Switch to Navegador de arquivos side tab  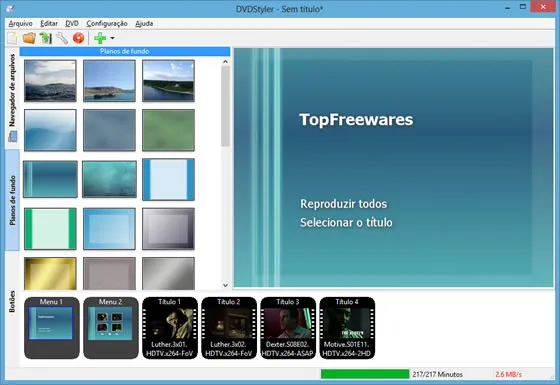[x=12, y=98]
